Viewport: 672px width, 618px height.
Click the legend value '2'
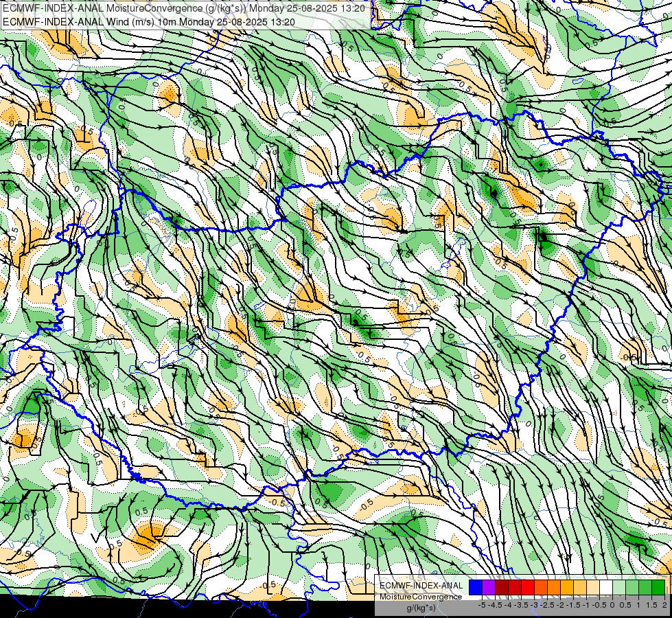(x=664, y=605)
